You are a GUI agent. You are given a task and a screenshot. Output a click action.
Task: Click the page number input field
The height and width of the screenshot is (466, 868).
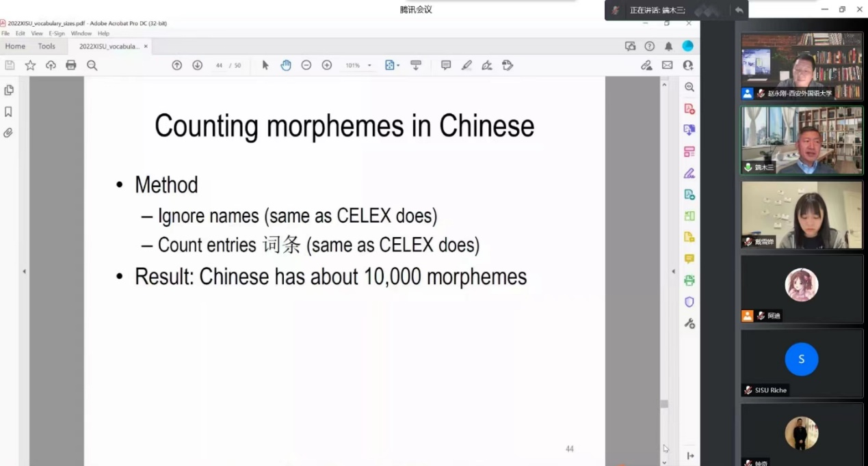point(219,66)
